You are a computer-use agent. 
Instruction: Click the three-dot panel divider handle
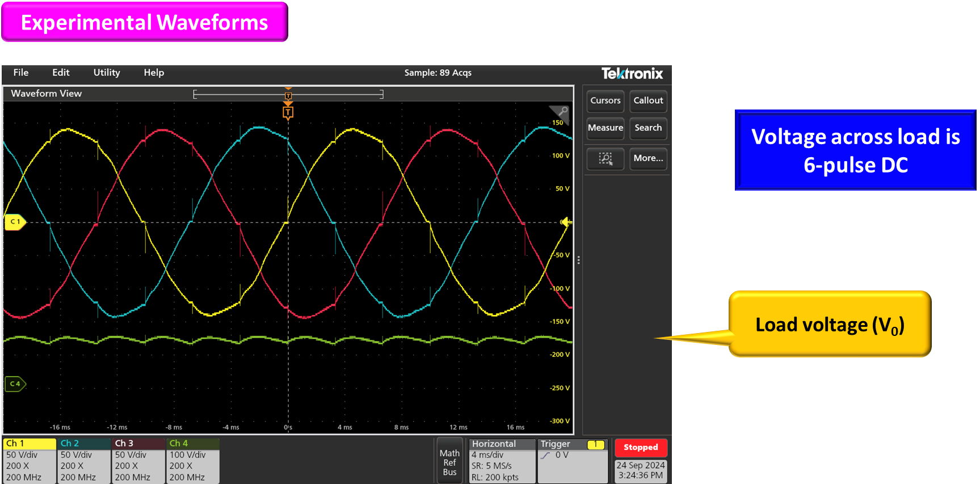(x=578, y=260)
